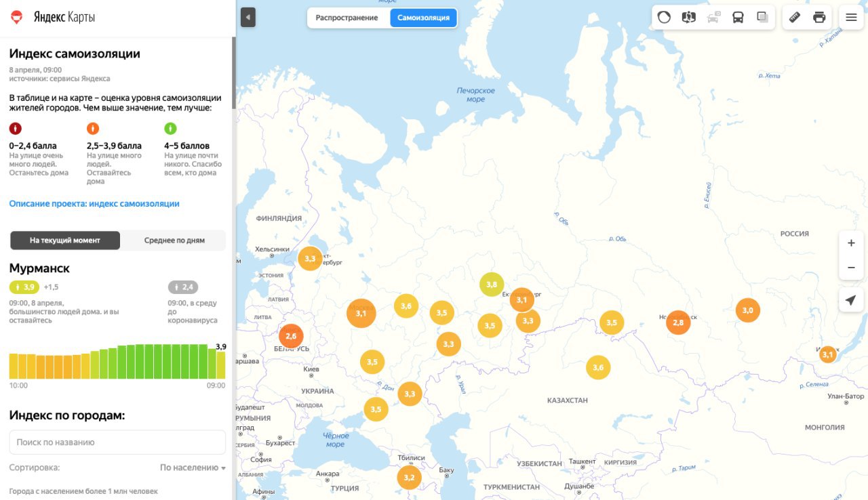Select the 3,2 marker near Tbilisi
Screen dimensions: 868x500
409,477
